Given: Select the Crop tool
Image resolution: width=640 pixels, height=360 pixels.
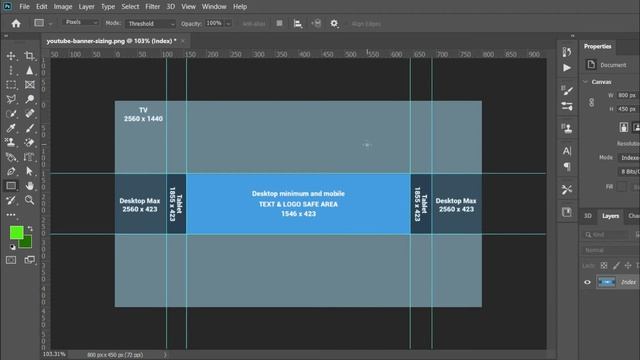Looking at the screenshot, I should 29,56.
